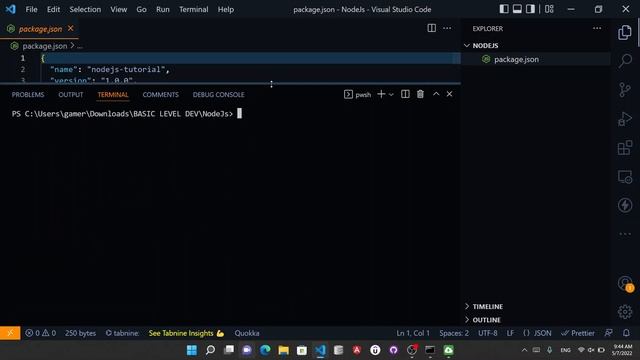Select the package.json editor tab
The height and width of the screenshot is (360, 640).
tap(40, 29)
